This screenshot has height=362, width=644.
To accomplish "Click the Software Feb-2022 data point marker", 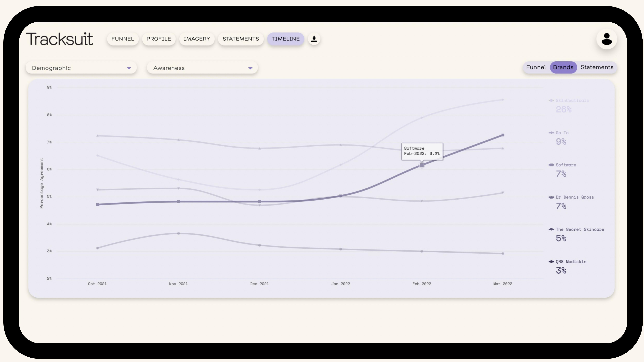I will 422,165.
